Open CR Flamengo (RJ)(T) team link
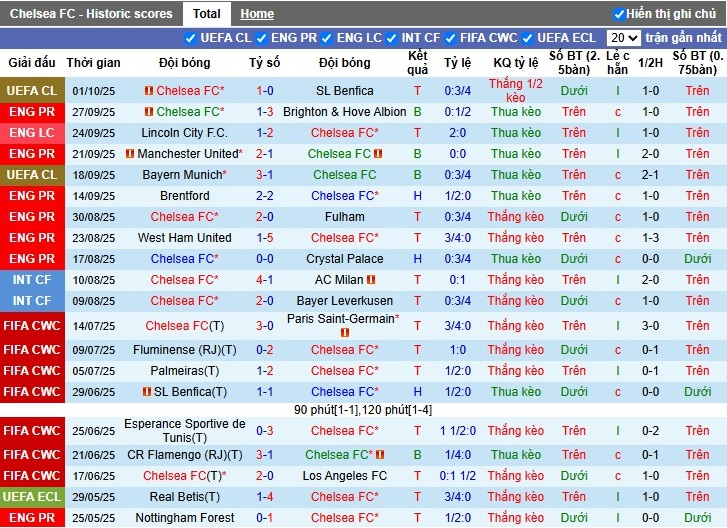This screenshot has width=727, height=528. (x=185, y=455)
